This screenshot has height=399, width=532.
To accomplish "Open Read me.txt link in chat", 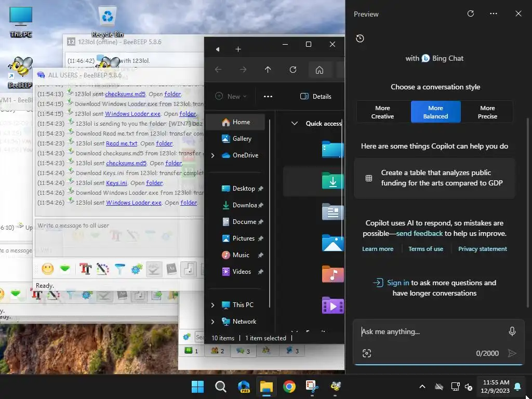I will coord(122,143).
